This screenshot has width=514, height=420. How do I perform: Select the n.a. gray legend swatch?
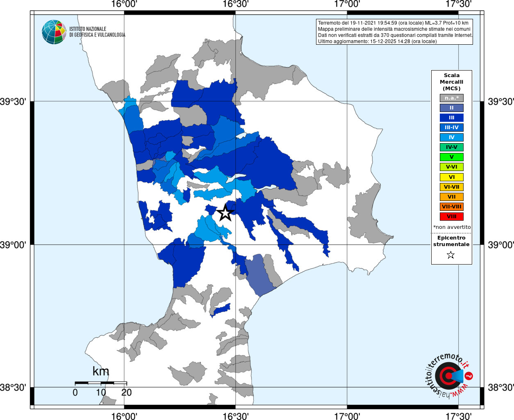(x=452, y=98)
